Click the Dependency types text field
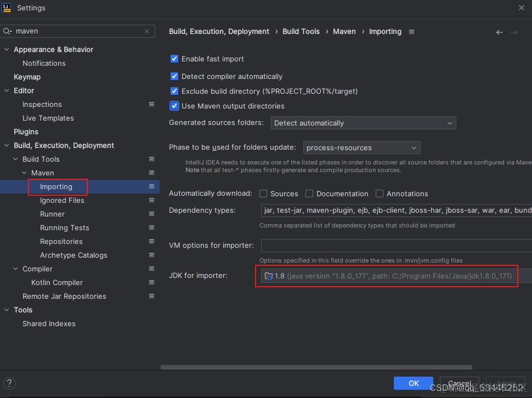 [x=397, y=211]
